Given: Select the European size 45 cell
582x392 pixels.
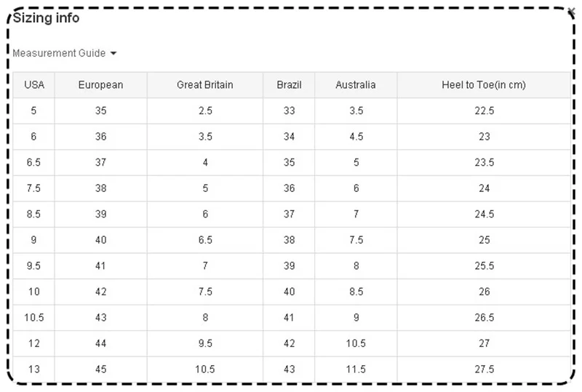Looking at the screenshot, I should point(100,369).
